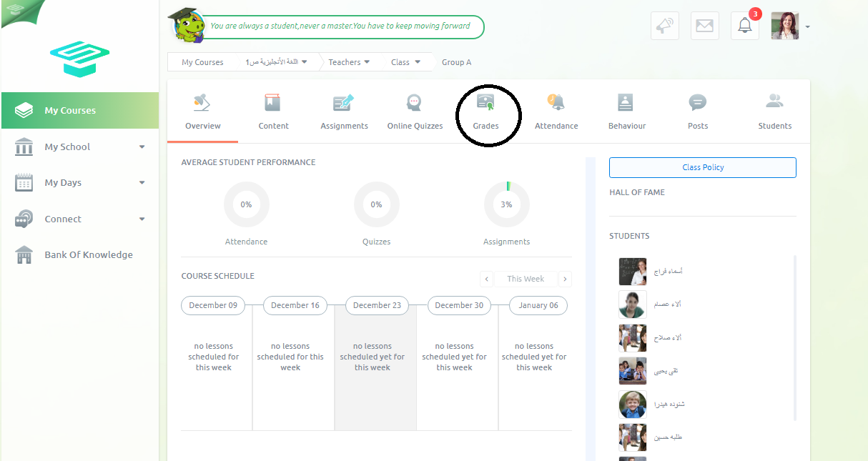Open the notifications bell with badge 3

pyautogui.click(x=745, y=26)
